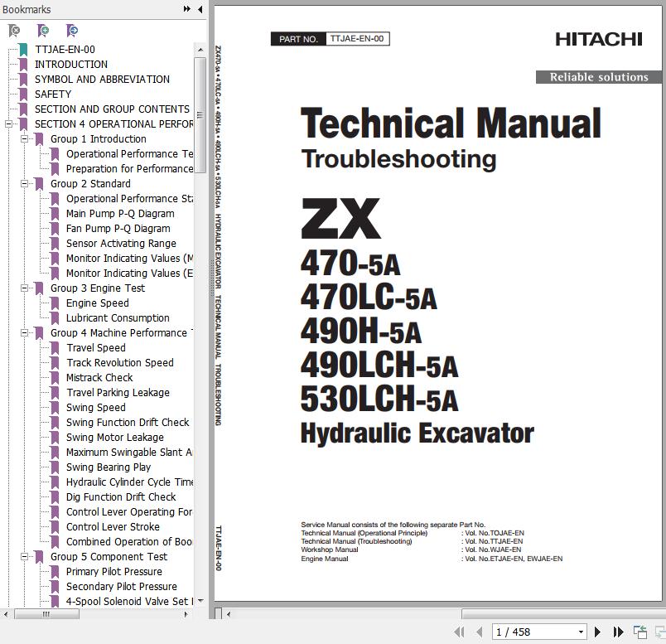Collapse the Group 2 Standard node

(x=24, y=184)
